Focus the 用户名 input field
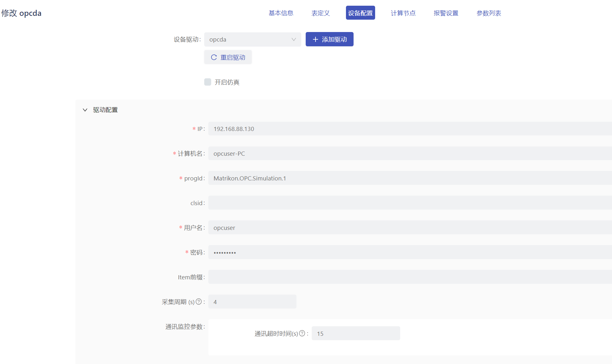This screenshot has width=612, height=364. point(410,228)
